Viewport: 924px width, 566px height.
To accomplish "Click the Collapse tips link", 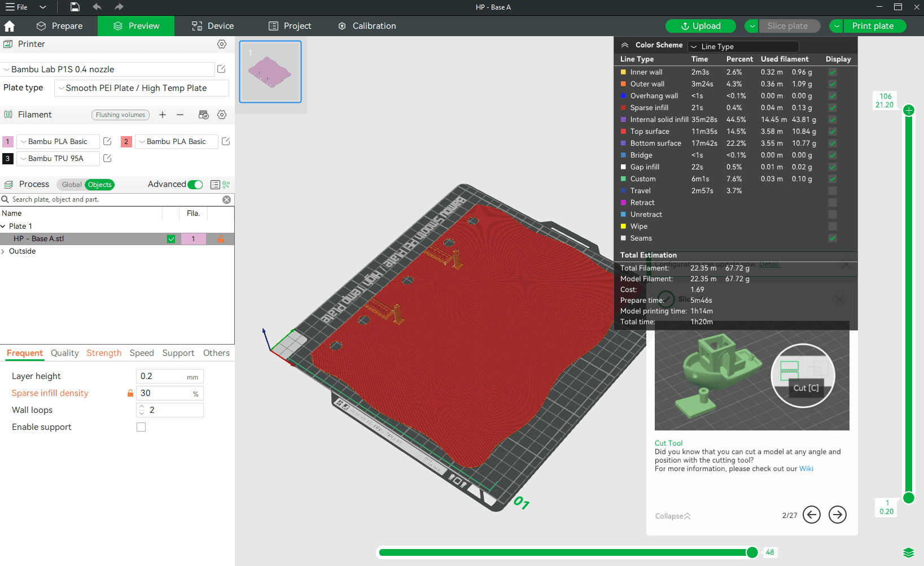I will tap(673, 516).
